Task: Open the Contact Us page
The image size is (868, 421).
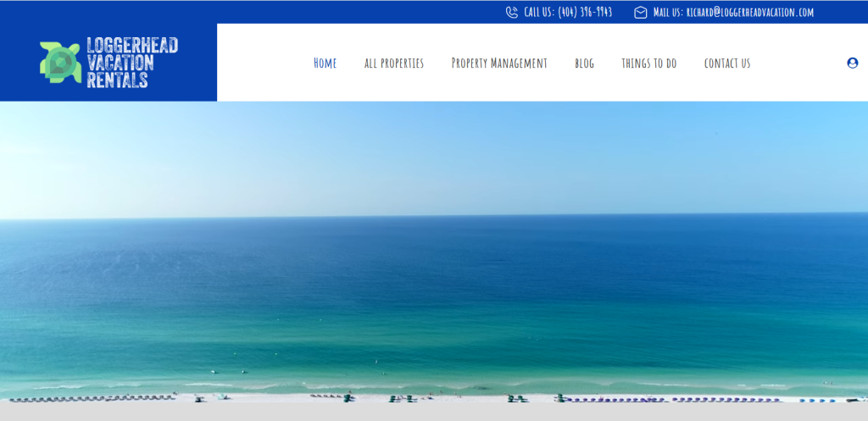Action: (726, 63)
